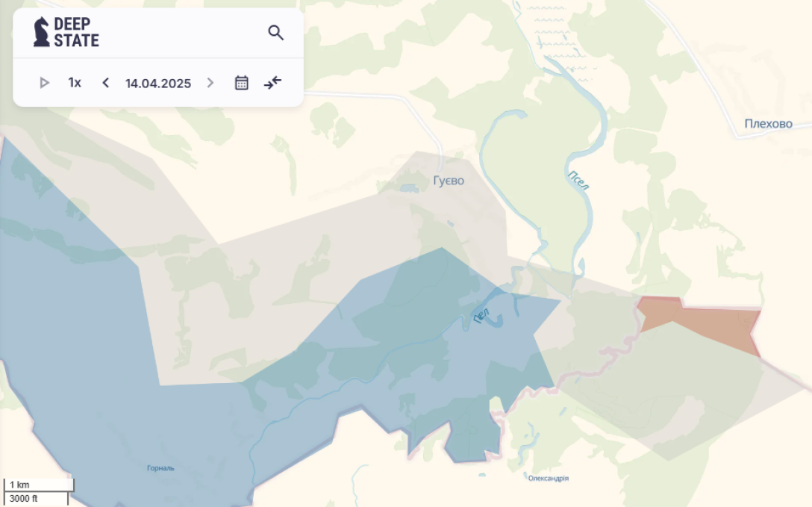This screenshot has width=812, height=507.
Task: Click the 1 km scale bar
Action: tap(39, 485)
